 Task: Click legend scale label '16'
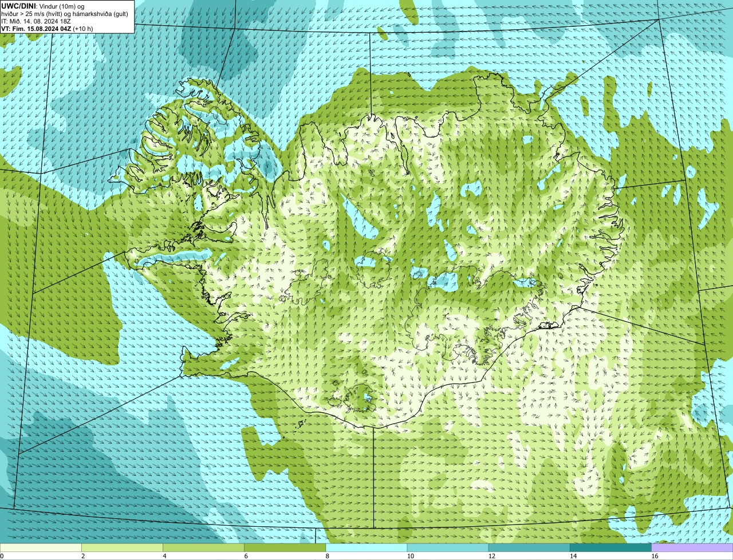(655, 556)
